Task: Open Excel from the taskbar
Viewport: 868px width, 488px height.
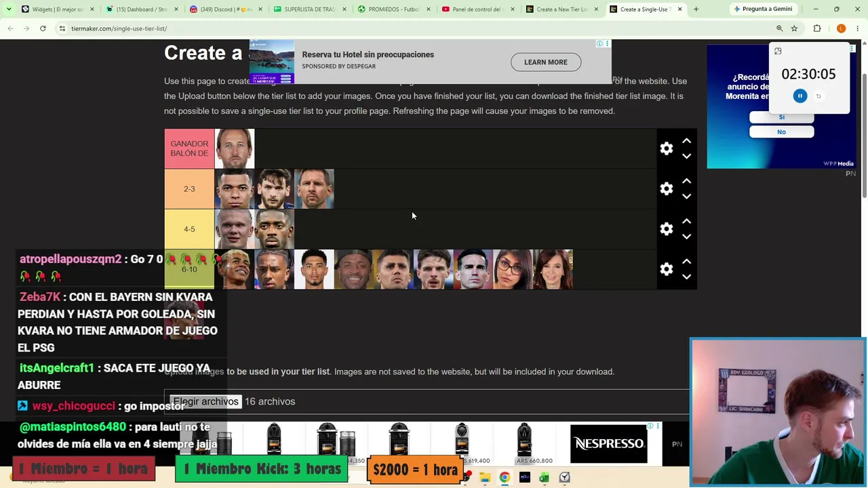Action: (544, 478)
